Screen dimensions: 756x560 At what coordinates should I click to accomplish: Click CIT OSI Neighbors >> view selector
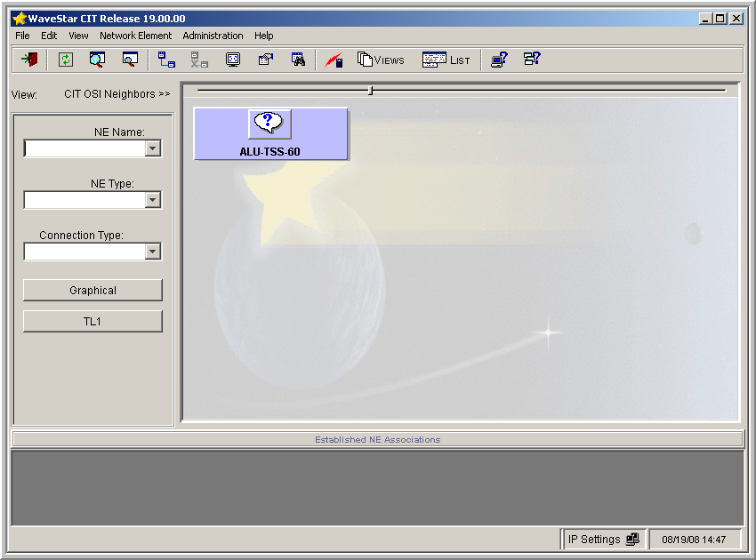117,94
